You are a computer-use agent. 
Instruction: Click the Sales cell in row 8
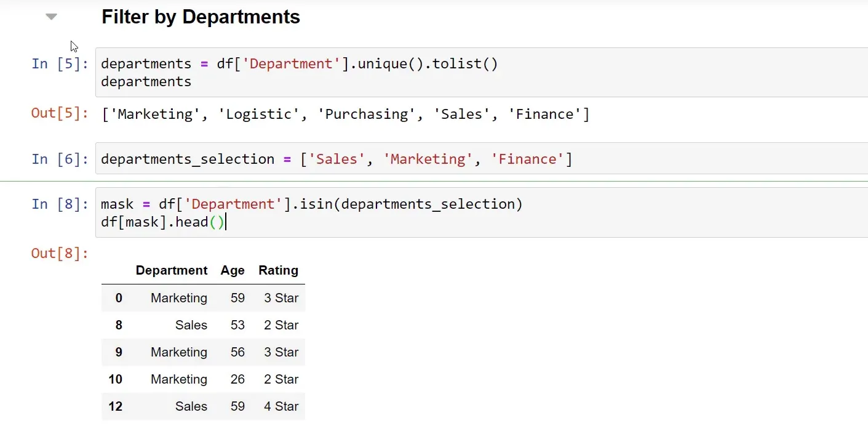191,324
